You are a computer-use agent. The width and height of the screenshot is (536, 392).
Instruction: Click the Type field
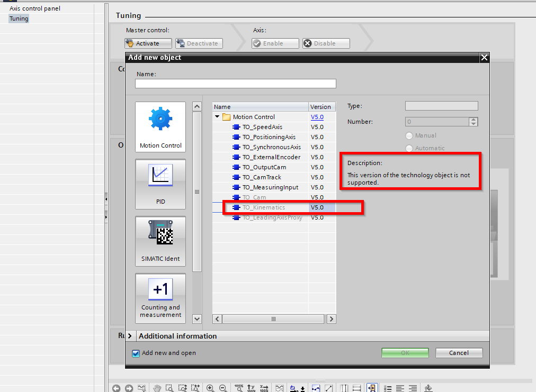tap(441, 106)
